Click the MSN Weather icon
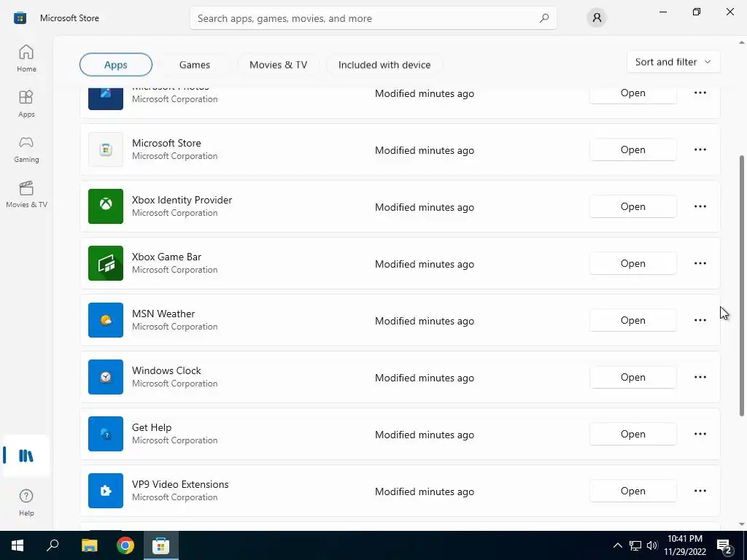Viewport: 747px width, 560px height. (x=106, y=320)
